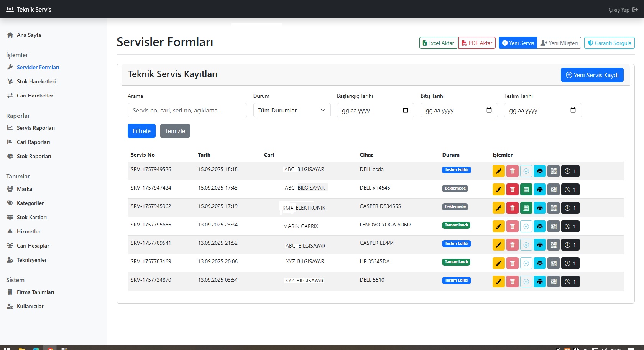644x350 pixels.
Task: Click the Teslim Edildi badge of SRV-1757949526
Action: (x=456, y=170)
